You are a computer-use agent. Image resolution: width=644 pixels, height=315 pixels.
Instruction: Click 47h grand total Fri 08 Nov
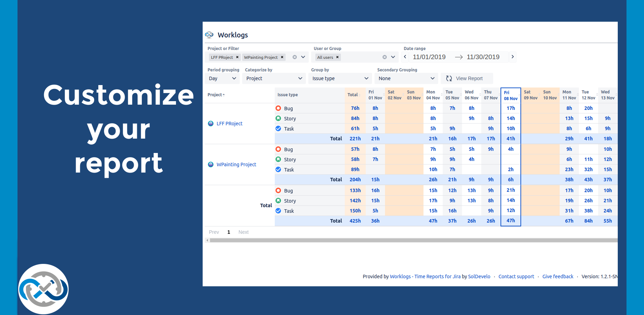click(x=511, y=220)
